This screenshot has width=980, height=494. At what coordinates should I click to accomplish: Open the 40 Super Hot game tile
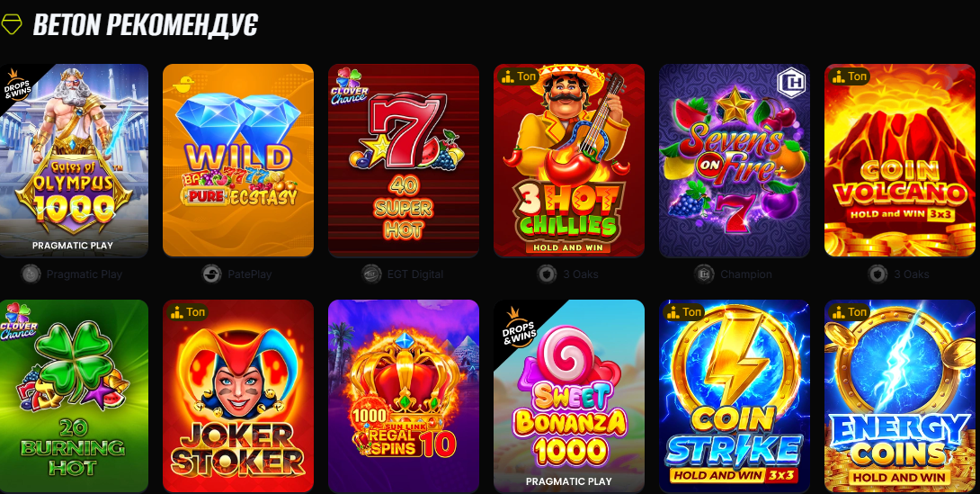coord(404,160)
